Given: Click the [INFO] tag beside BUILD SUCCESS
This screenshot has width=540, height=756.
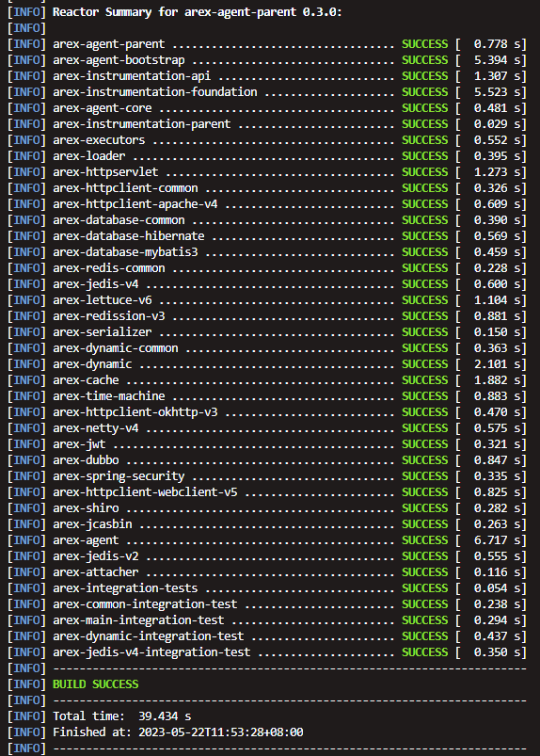Looking at the screenshot, I should pyautogui.click(x=26, y=684).
